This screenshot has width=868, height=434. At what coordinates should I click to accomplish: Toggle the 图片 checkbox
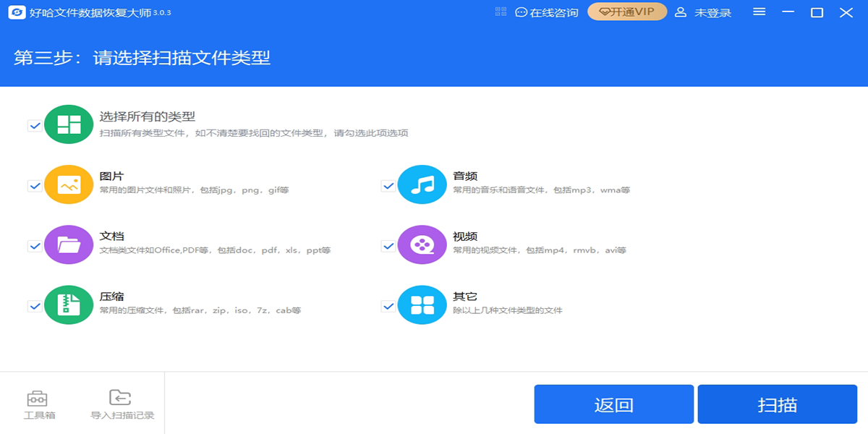point(34,186)
